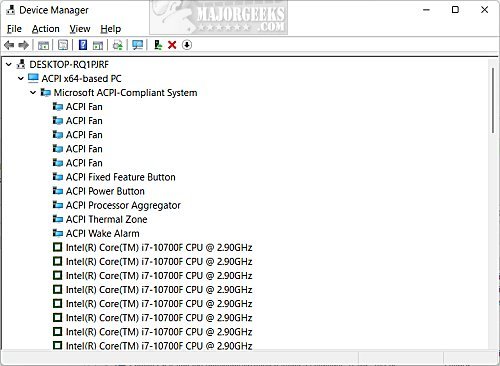The image size is (500, 366).
Task: Click the Update device driver icon
Action: click(x=158, y=45)
